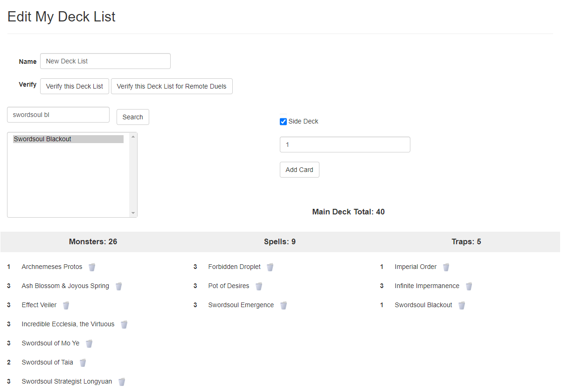
Task: Click the Archnemeses Protos card name
Action: click(52, 267)
